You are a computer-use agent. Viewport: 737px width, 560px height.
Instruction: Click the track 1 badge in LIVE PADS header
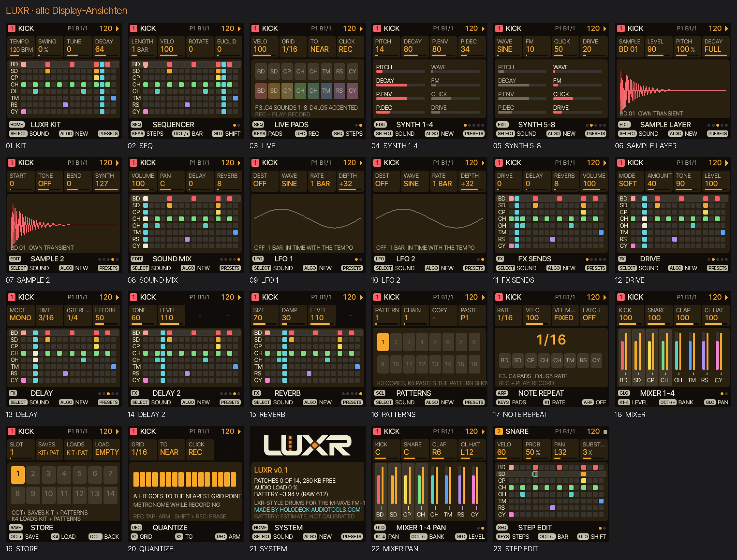(x=255, y=29)
